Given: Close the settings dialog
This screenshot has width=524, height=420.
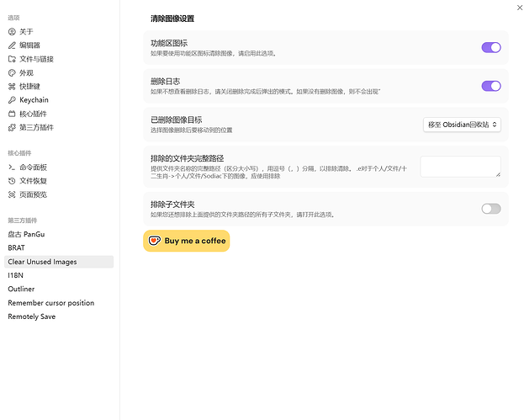Looking at the screenshot, I should 520,8.
